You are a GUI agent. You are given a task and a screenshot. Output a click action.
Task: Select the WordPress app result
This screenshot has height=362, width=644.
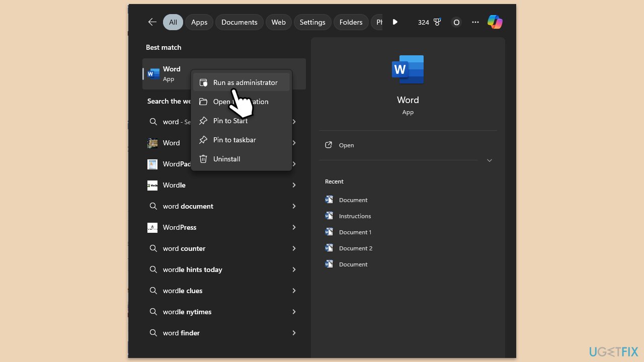179,227
